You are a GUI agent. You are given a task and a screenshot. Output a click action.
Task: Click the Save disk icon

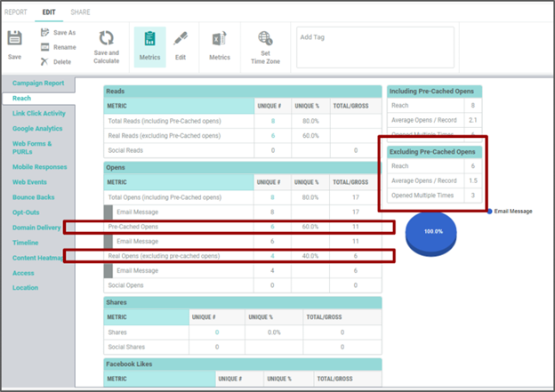pyautogui.click(x=14, y=38)
